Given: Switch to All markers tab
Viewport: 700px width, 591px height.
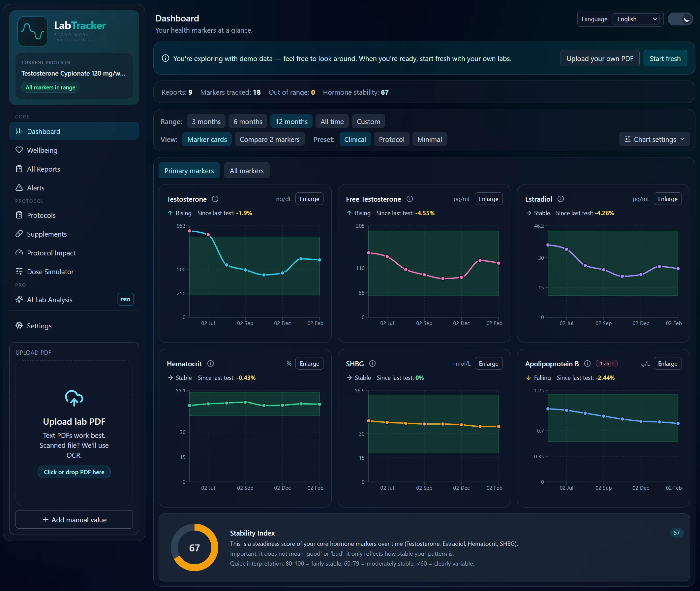Looking at the screenshot, I should (247, 170).
